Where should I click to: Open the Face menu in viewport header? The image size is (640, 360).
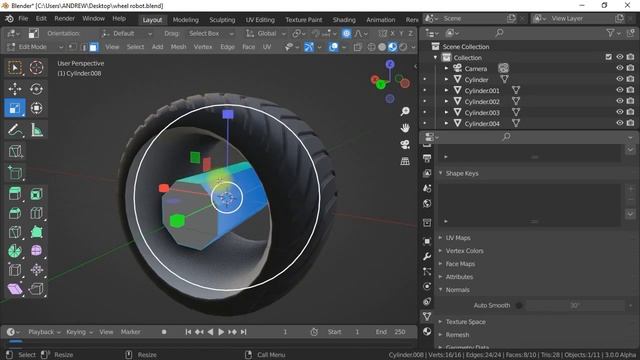click(x=248, y=47)
